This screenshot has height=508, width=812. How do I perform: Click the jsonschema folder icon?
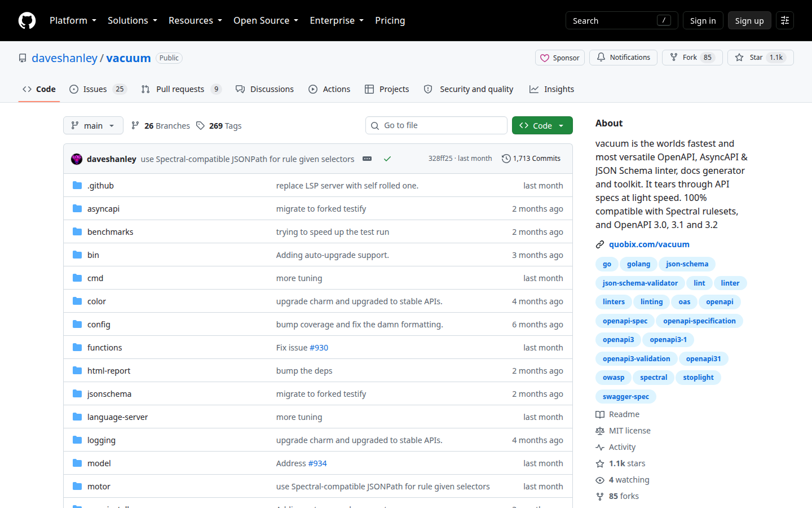77,393
